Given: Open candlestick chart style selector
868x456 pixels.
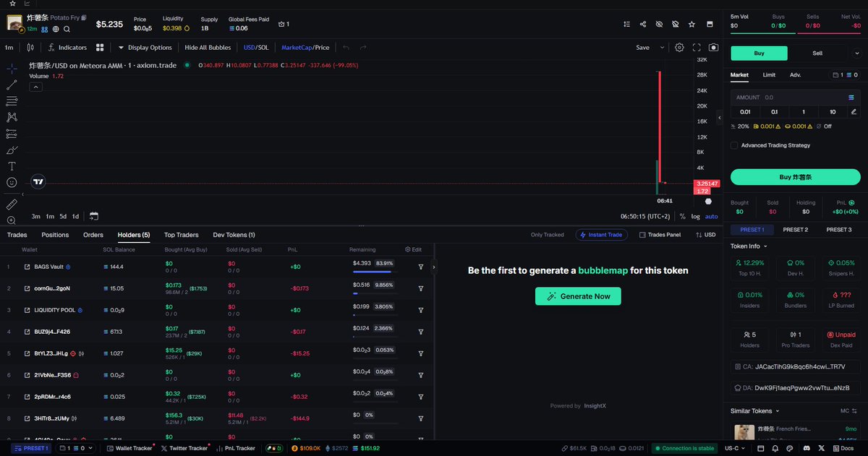Looking at the screenshot, I should click(x=30, y=48).
